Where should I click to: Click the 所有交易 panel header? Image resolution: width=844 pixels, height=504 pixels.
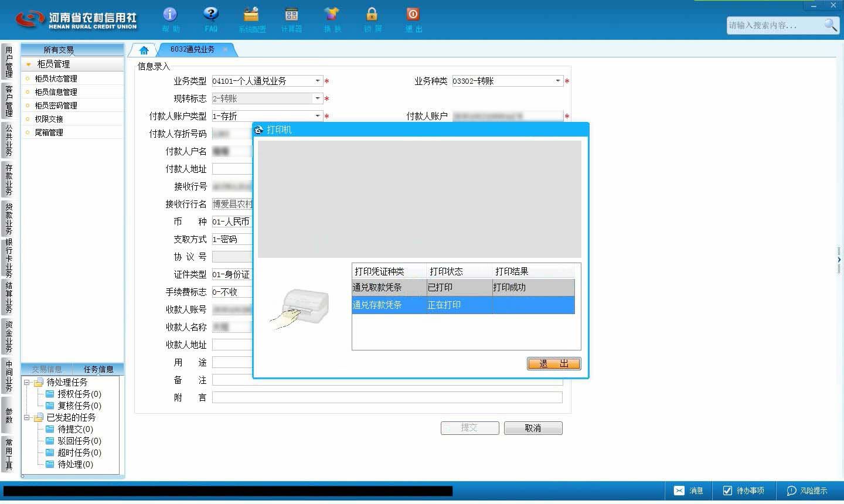(x=72, y=50)
